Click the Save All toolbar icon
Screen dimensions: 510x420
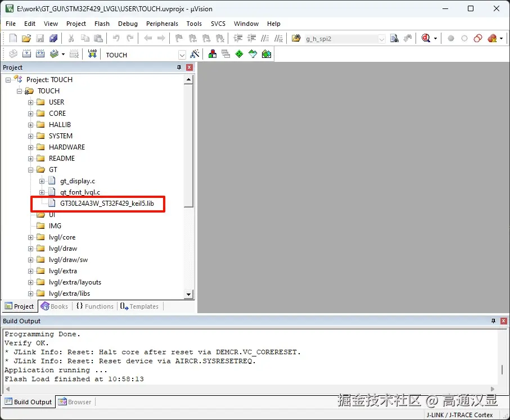pos(53,38)
